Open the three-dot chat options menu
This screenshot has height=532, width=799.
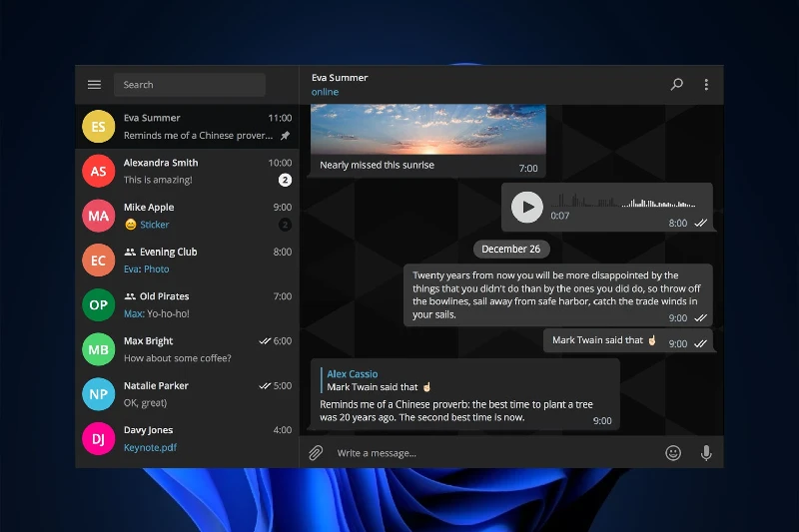[x=706, y=85]
